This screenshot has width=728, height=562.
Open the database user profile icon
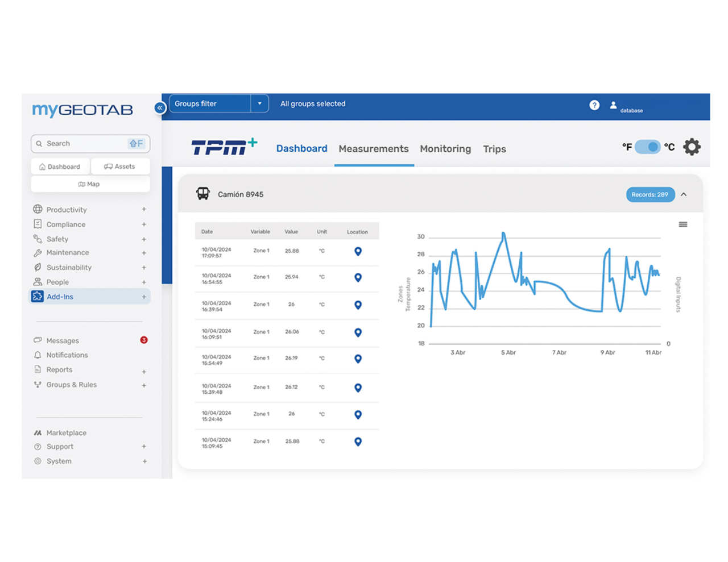pyautogui.click(x=613, y=105)
